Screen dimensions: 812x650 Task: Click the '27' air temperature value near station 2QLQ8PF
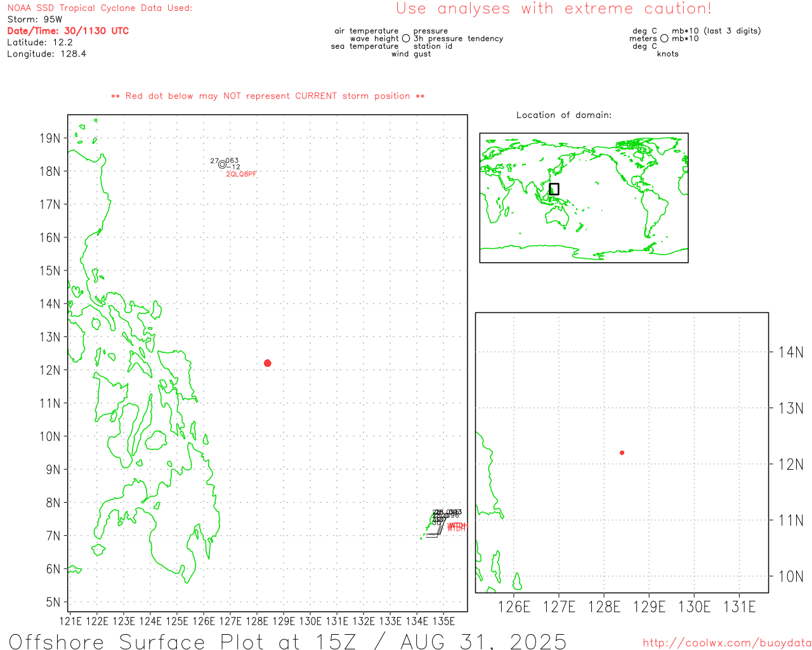pos(214,161)
